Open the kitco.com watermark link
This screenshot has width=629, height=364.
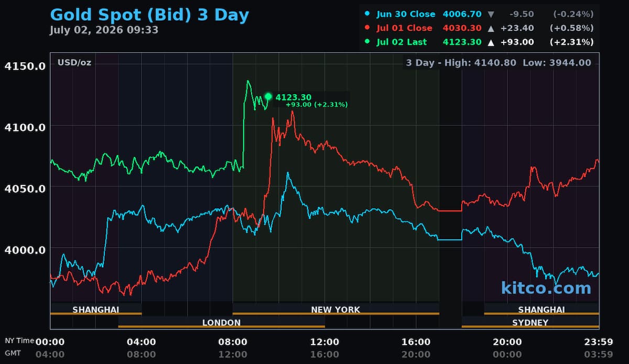(546, 288)
